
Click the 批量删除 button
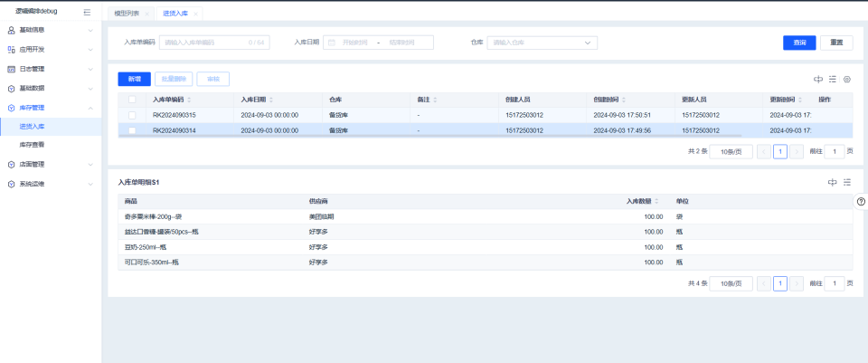coord(174,80)
